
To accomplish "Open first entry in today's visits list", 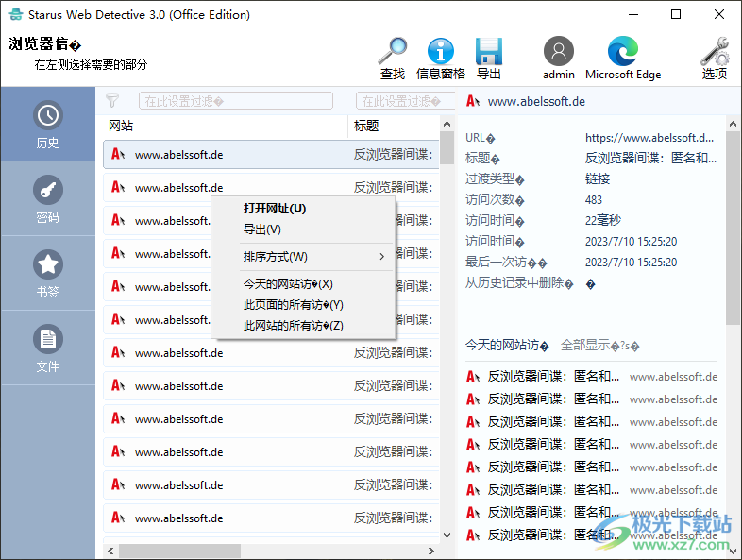I will click(x=592, y=377).
